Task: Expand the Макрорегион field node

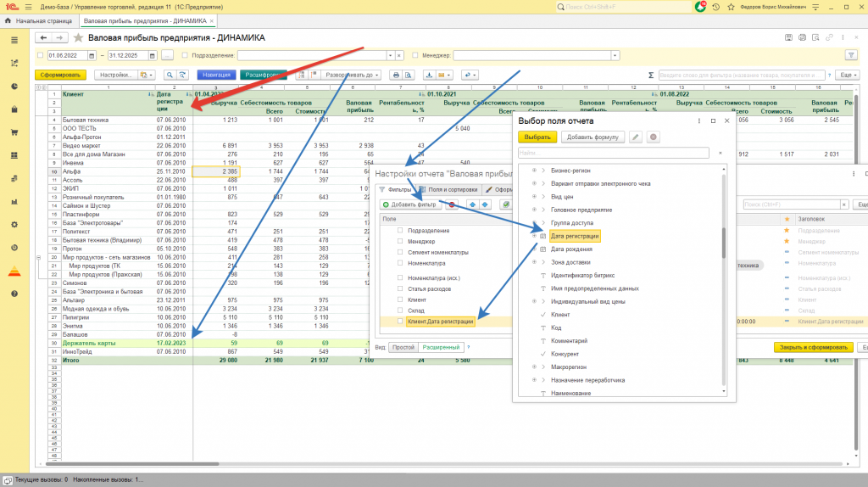Action: click(x=534, y=367)
